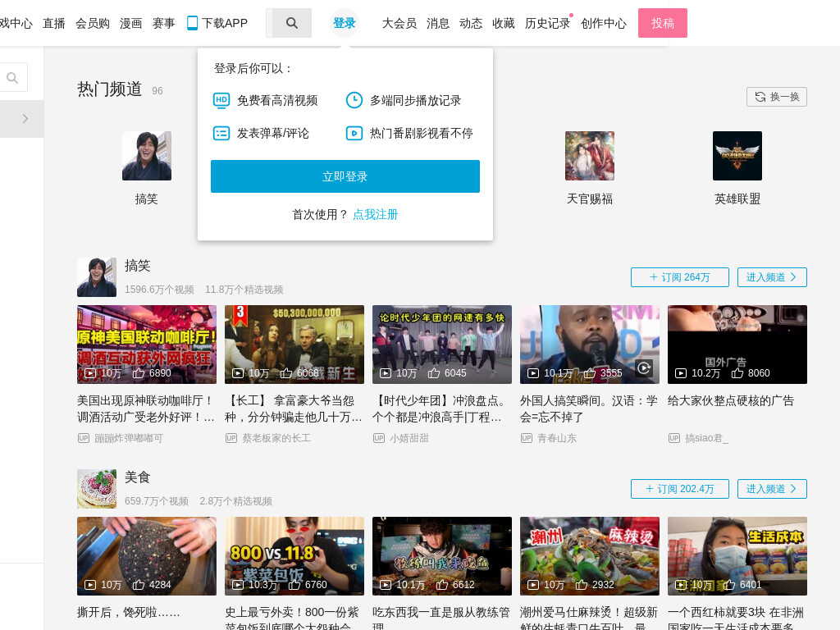This screenshot has height=630, width=840.
Task: Click the 英雄联盟 channel label
Action: 737,199
